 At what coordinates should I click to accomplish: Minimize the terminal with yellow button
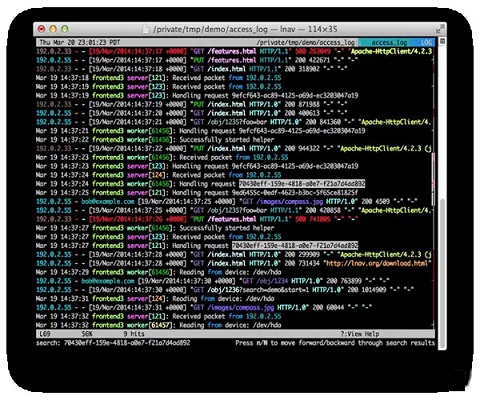pyautogui.click(x=53, y=29)
